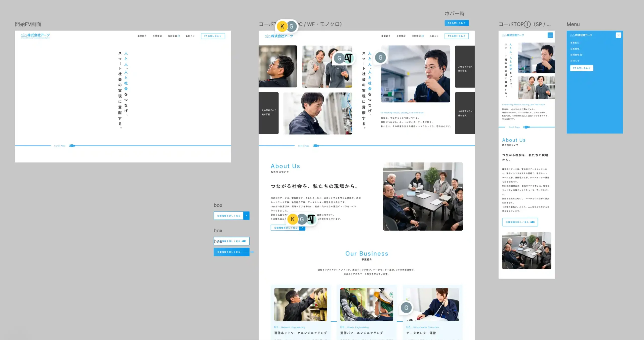Viewport: 644px width, 340px height.
Task: Click the 株式会社アーツ logo in the PC WF frame
Action: pyautogui.click(x=279, y=36)
